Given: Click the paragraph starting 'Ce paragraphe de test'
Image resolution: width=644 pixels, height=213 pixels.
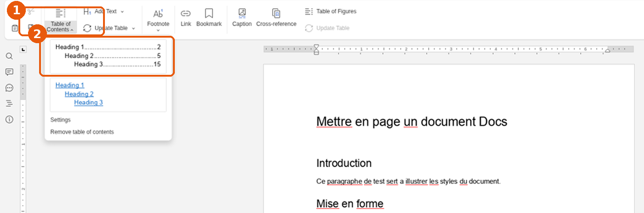Looking at the screenshot, I should tap(408, 181).
